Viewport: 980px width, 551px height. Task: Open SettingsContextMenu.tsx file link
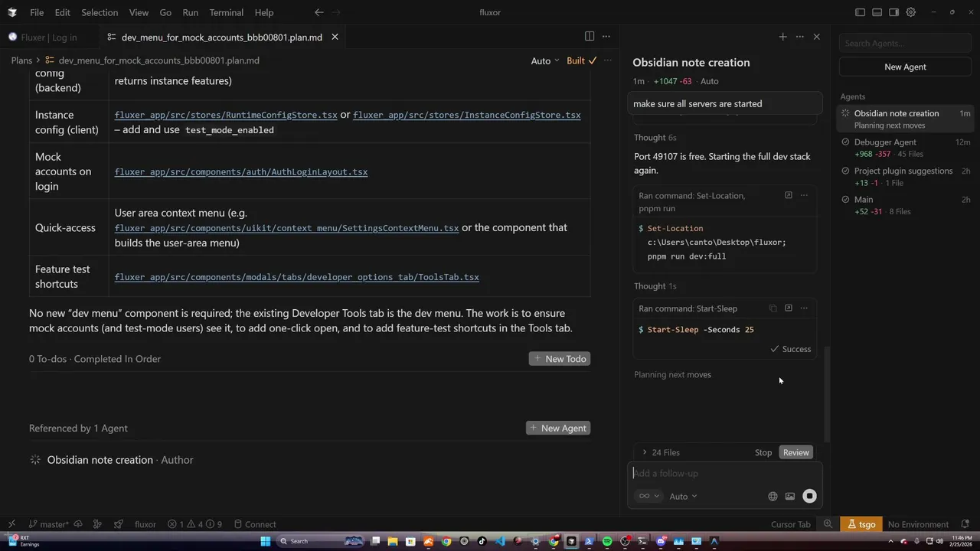[x=286, y=228]
